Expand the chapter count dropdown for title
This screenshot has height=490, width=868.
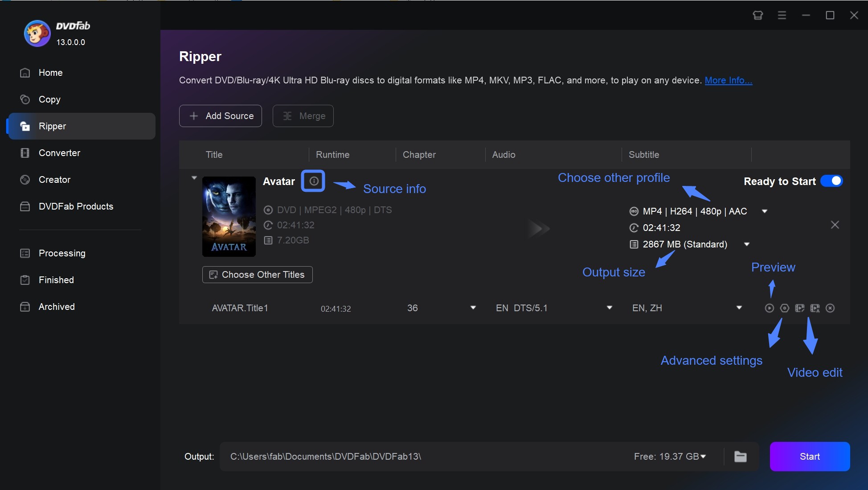[x=473, y=308]
